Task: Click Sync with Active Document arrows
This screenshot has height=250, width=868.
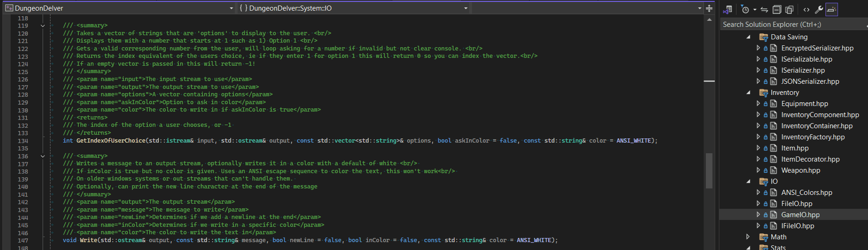Action: pyautogui.click(x=764, y=9)
